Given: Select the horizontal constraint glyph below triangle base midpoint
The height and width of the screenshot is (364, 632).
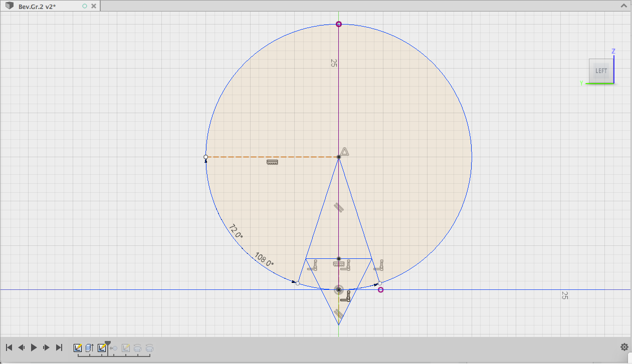Looking at the screenshot, I should point(339,264).
